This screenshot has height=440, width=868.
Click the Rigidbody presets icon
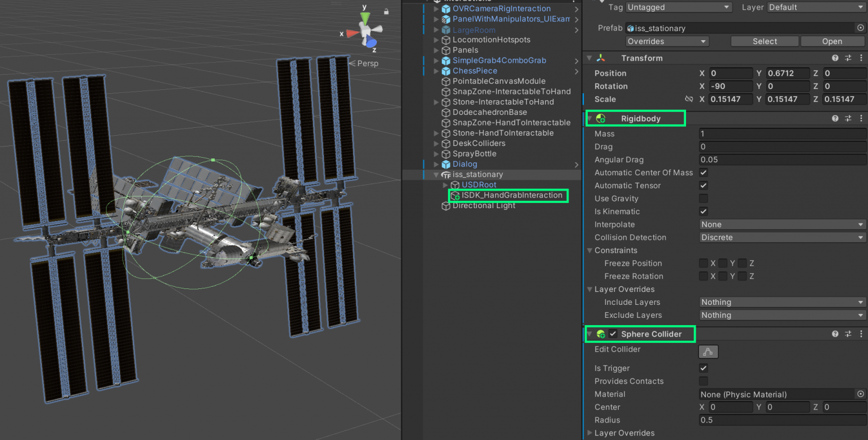[x=848, y=118]
